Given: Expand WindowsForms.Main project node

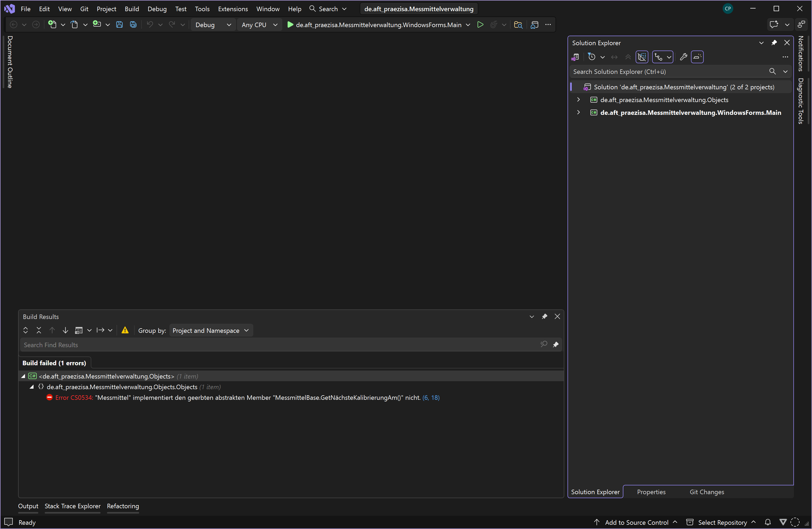Looking at the screenshot, I should (578, 112).
